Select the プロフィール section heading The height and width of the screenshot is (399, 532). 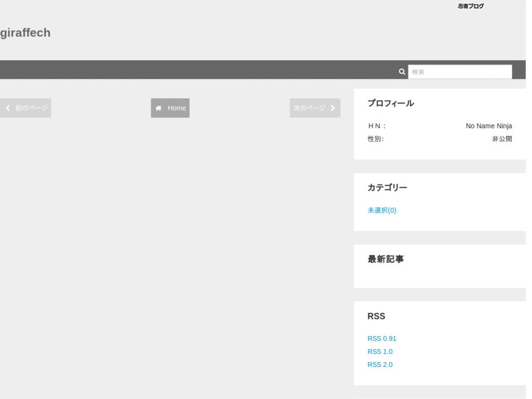391,103
